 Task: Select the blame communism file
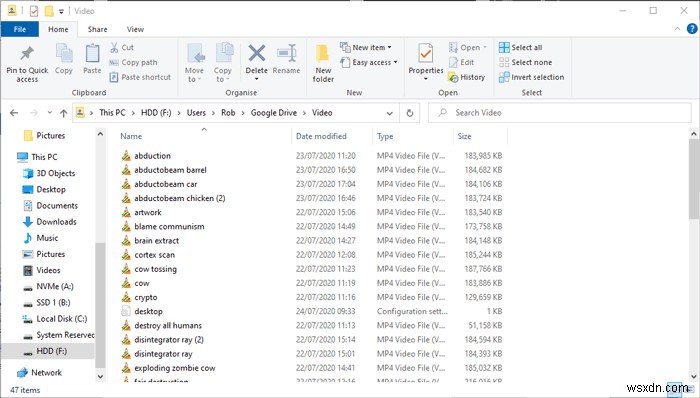(x=163, y=226)
